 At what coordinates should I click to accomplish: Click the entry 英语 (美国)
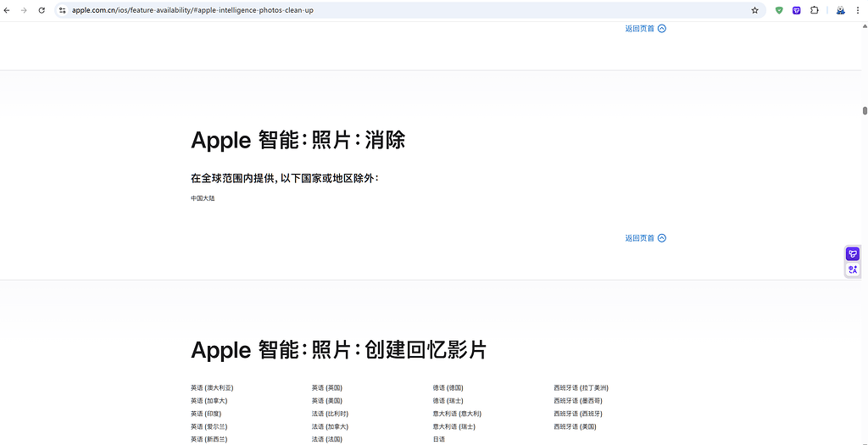pos(327,401)
